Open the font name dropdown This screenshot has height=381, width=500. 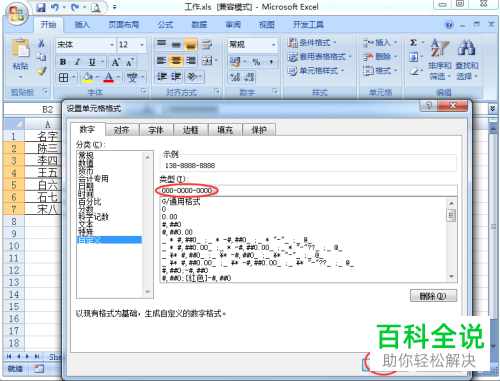pyautogui.click(x=112, y=45)
